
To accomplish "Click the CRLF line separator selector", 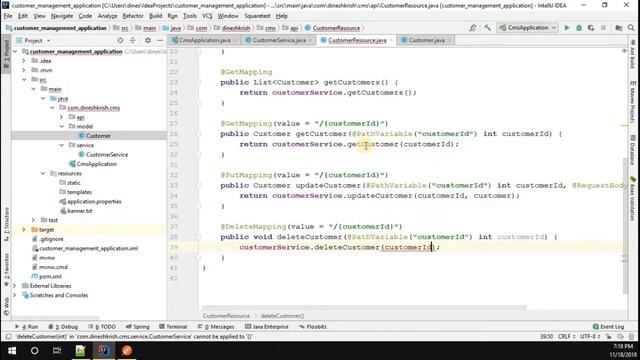I will pyautogui.click(x=567, y=337).
